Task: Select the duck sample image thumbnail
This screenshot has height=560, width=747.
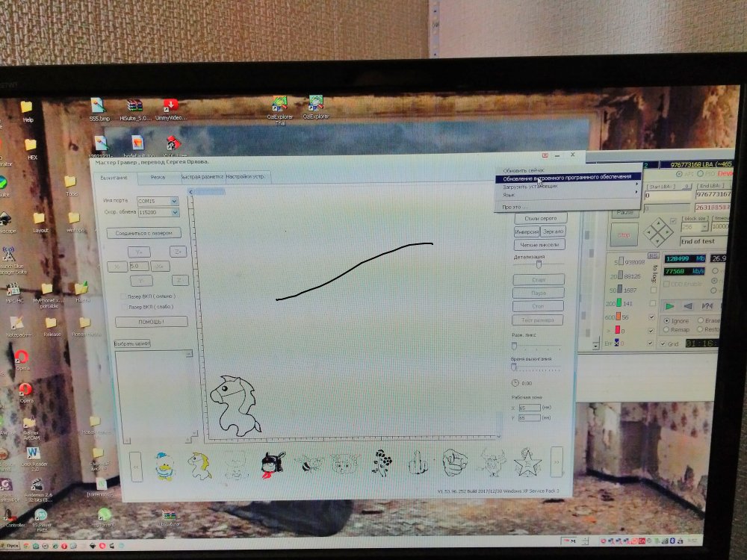Action: tap(164, 465)
